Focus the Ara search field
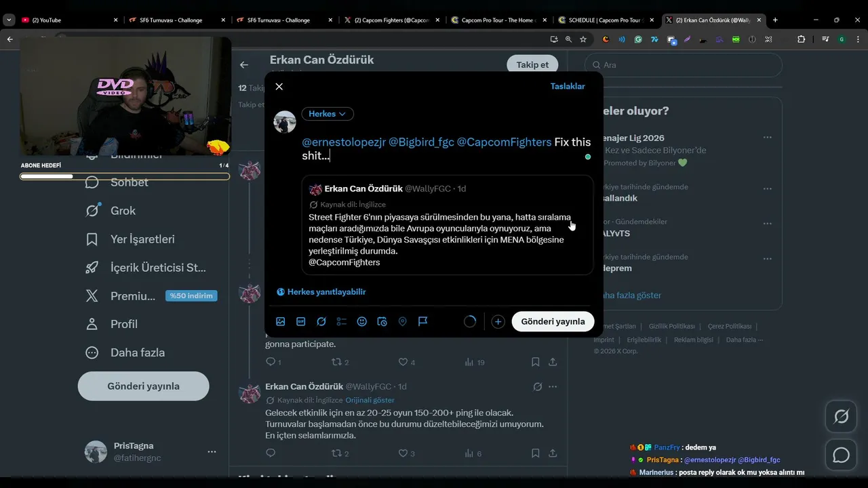The image size is (868, 488). [684, 65]
